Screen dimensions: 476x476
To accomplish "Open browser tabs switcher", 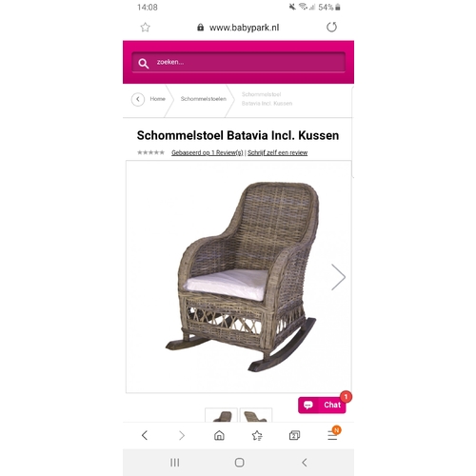I will coord(294,435).
